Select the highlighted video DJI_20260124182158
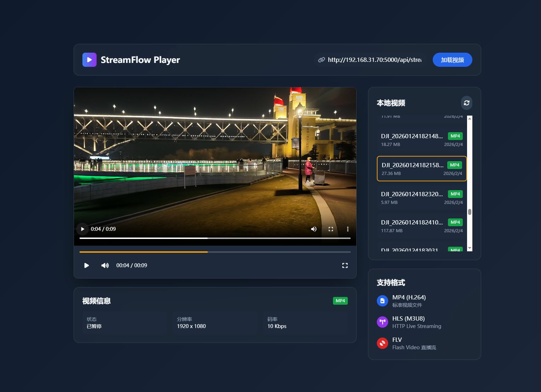Image resolution: width=541 pixels, height=392 pixels. (422, 169)
